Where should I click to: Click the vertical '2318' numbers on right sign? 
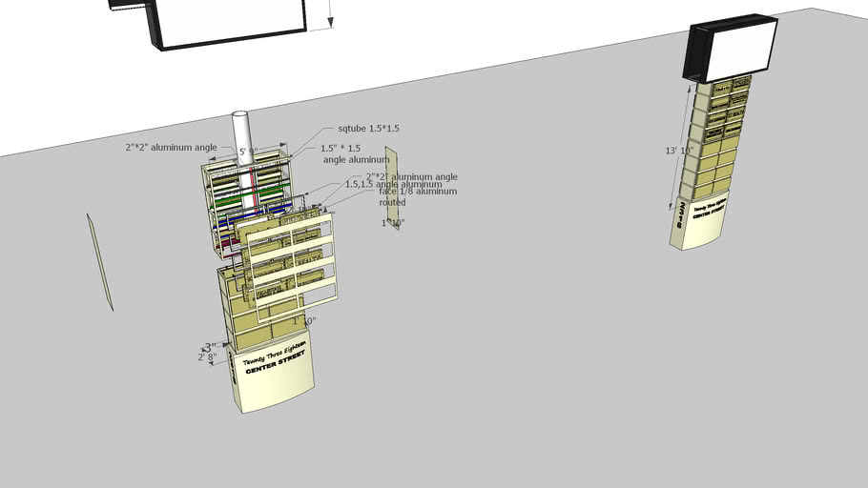pyautogui.click(x=683, y=218)
